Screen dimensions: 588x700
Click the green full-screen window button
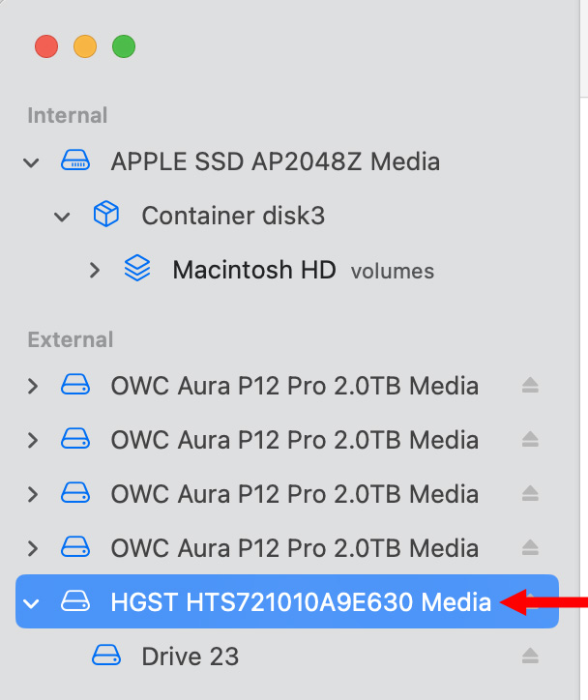pos(124,46)
